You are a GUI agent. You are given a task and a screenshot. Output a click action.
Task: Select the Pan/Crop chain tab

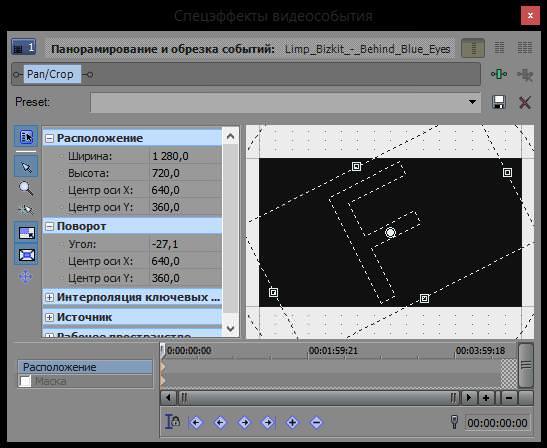point(52,74)
